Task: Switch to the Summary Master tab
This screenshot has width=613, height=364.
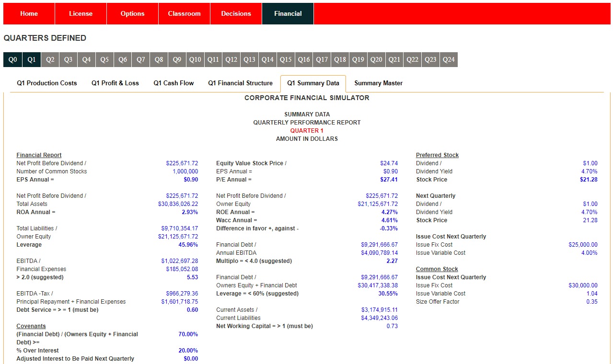Action: (378, 83)
